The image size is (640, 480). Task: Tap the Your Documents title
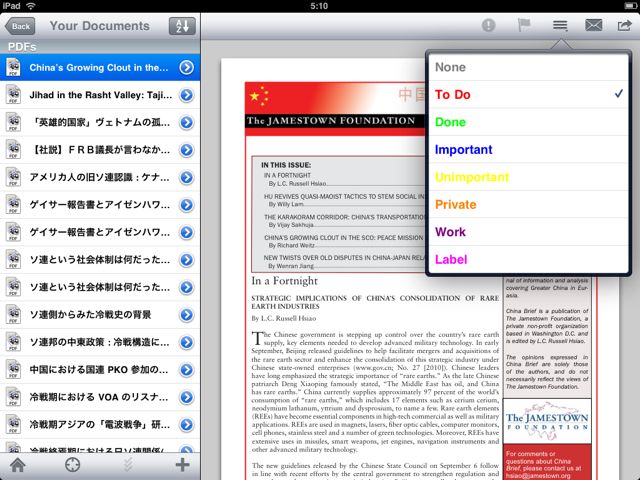click(100, 26)
